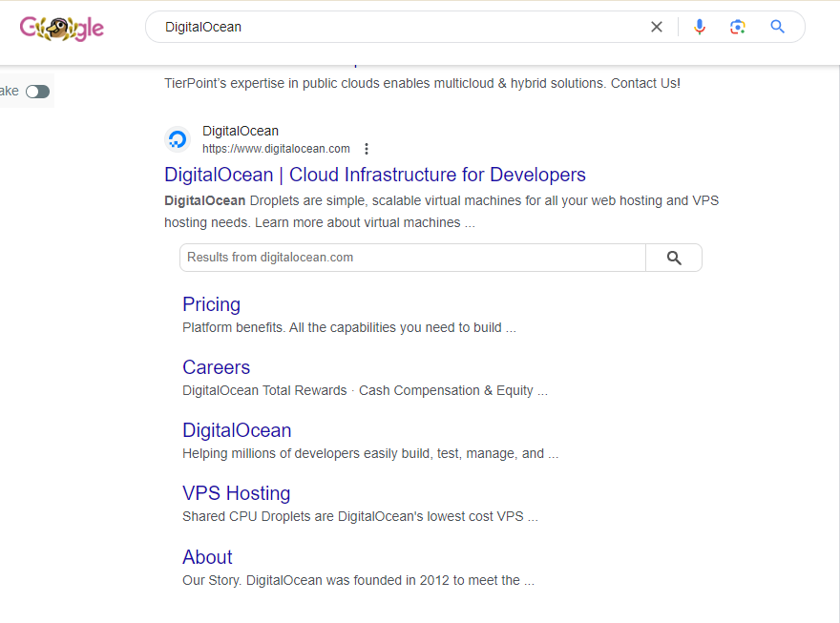Open the About sitelink
This screenshot has width=840, height=623.
(207, 557)
